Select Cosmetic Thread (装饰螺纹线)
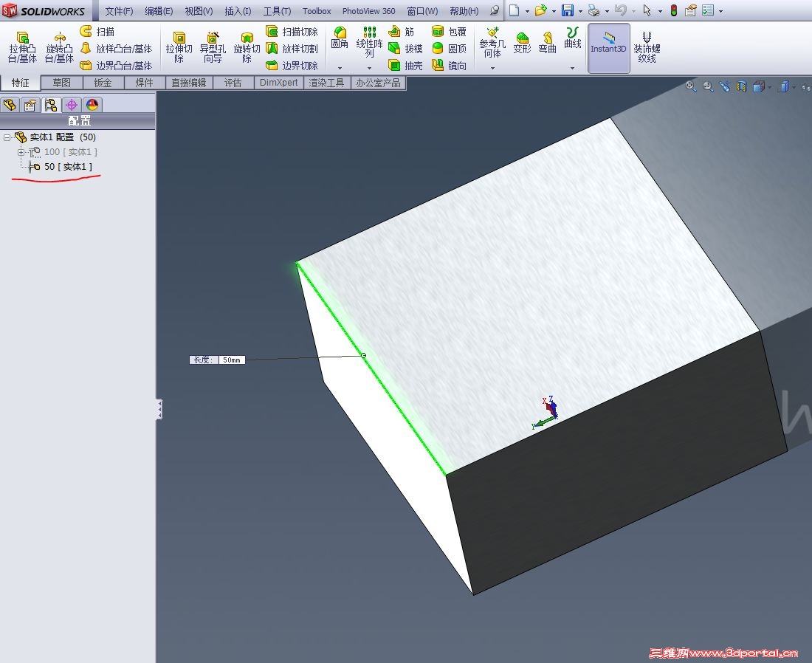The width and height of the screenshot is (812, 663). tap(647, 47)
